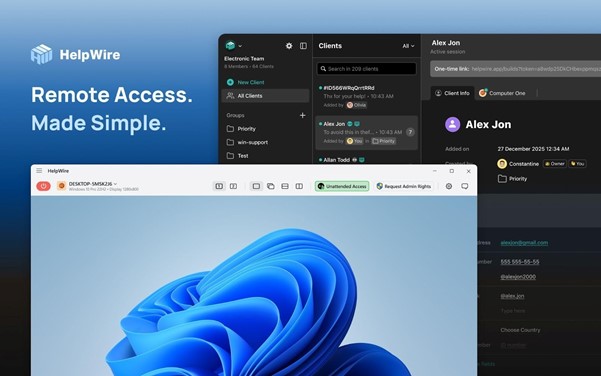Click the New Client button
This screenshot has width=601, height=376.
(245, 82)
